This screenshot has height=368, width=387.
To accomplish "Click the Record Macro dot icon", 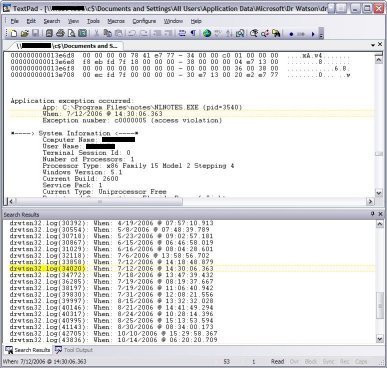I will [x=291, y=34].
